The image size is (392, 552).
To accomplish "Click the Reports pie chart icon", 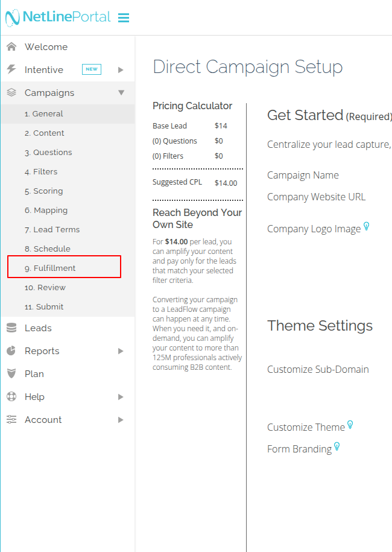I will point(11,351).
